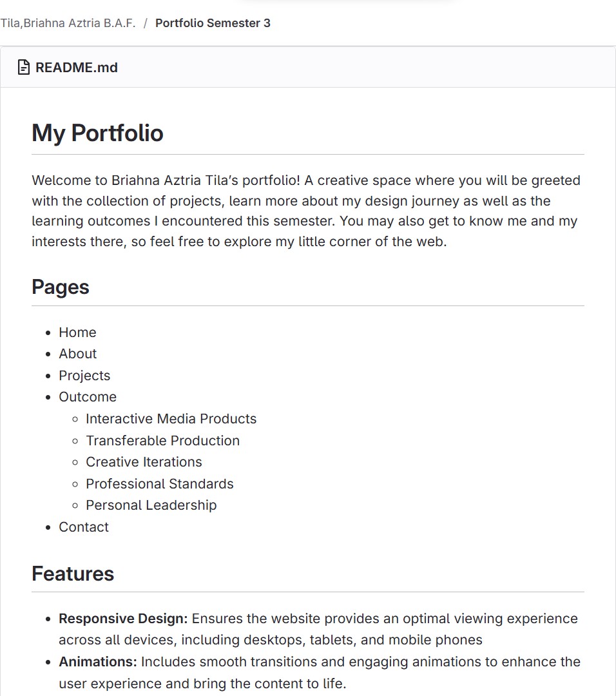Viewport: 616px width, 696px height.
Task: Open the Tila,Briahna Aztria B.A.F. breadcrumb
Action: point(68,23)
